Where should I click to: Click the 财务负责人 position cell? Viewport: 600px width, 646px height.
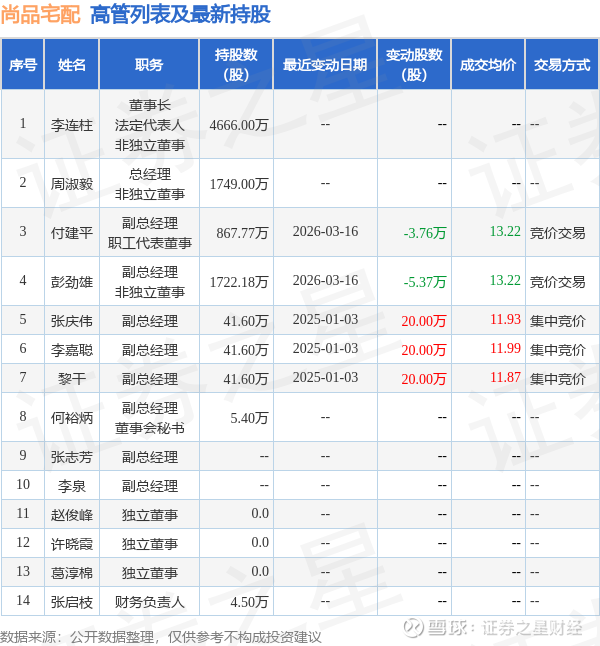[x=149, y=602]
